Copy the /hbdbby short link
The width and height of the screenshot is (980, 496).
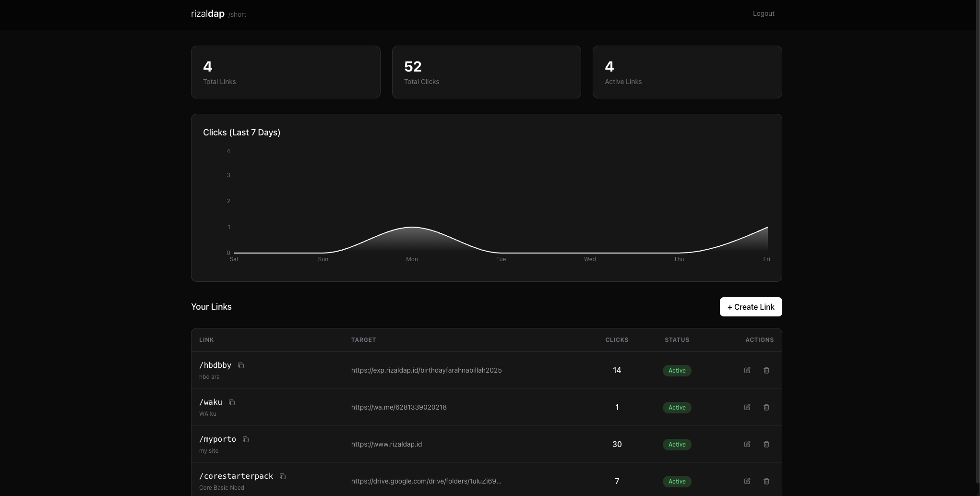tap(241, 365)
